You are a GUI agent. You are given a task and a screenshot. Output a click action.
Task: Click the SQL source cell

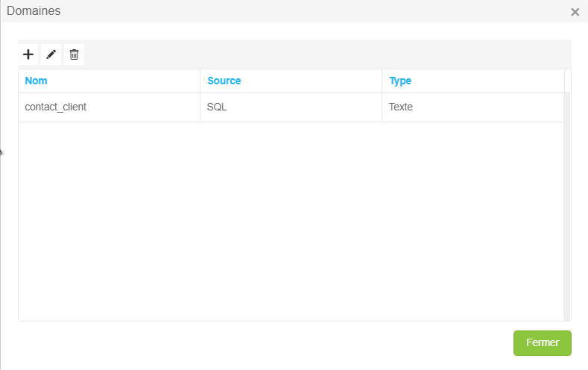(x=217, y=107)
